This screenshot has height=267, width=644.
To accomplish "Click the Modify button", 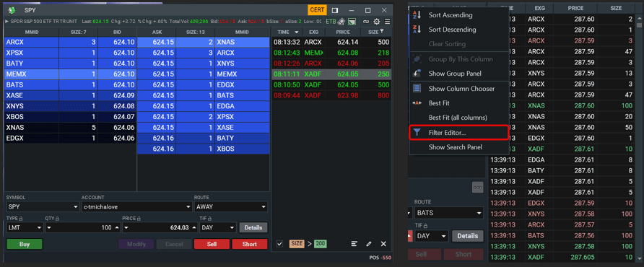I will click(x=136, y=244).
